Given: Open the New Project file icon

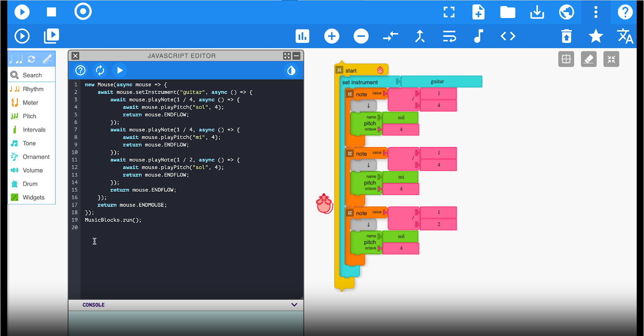Looking at the screenshot, I should click(478, 12).
